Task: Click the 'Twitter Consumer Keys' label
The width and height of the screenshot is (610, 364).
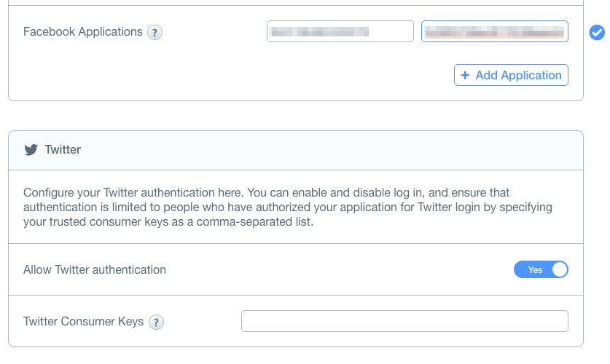Action: pos(83,321)
